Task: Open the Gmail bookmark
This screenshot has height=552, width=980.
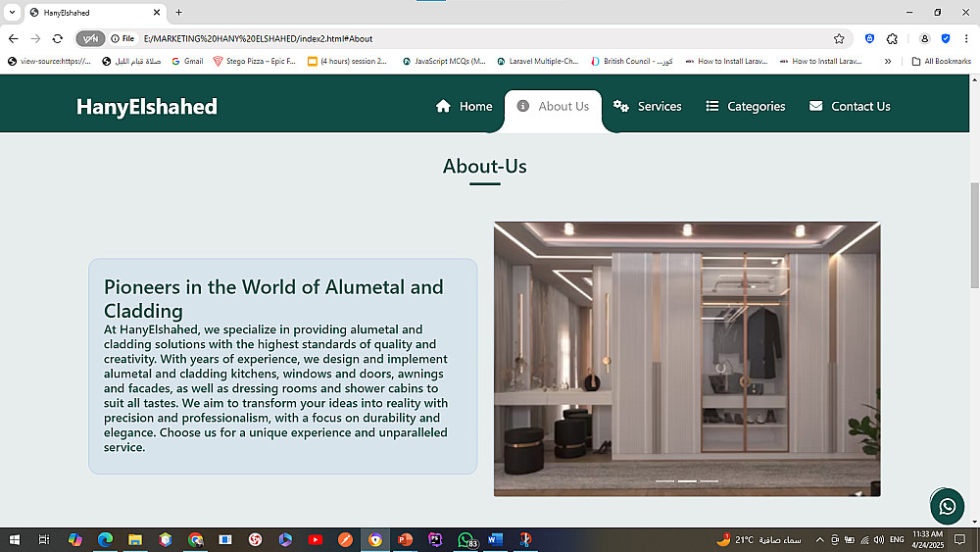Action: 187,61
